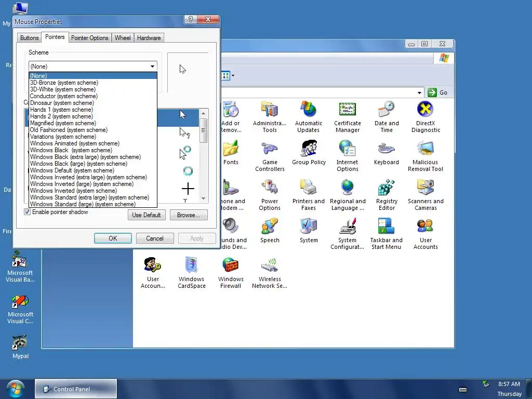Select Working In Background cursor row
Screen dimensions: 532x399
[x=179, y=152]
